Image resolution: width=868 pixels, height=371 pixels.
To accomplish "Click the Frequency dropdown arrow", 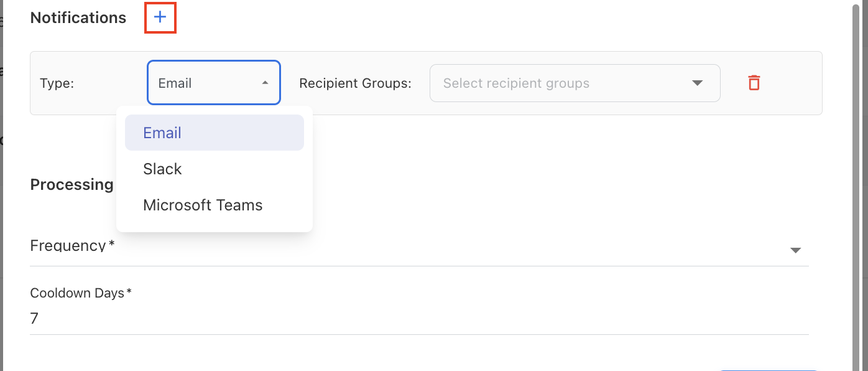I will point(795,250).
